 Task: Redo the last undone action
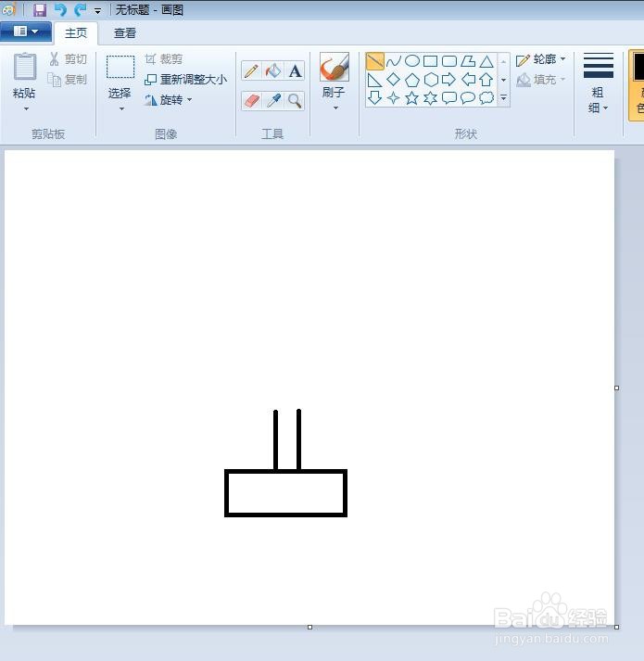tap(80, 9)
